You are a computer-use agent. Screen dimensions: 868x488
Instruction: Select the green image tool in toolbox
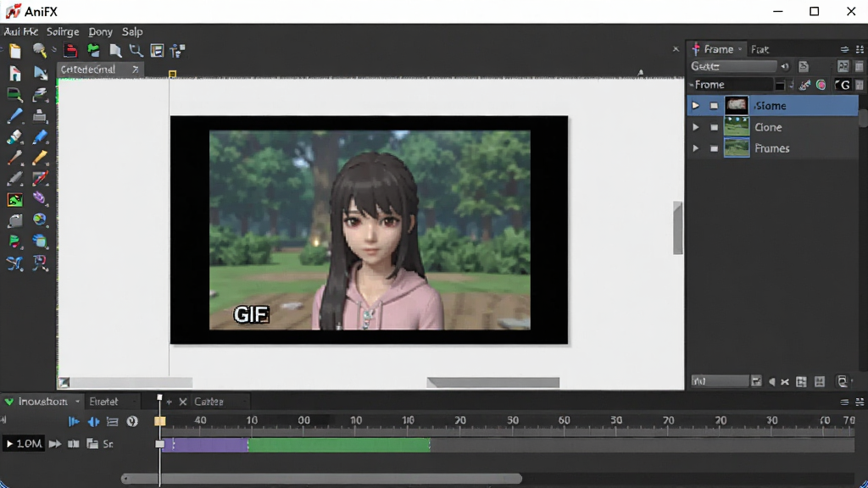[x=15, y=200]
